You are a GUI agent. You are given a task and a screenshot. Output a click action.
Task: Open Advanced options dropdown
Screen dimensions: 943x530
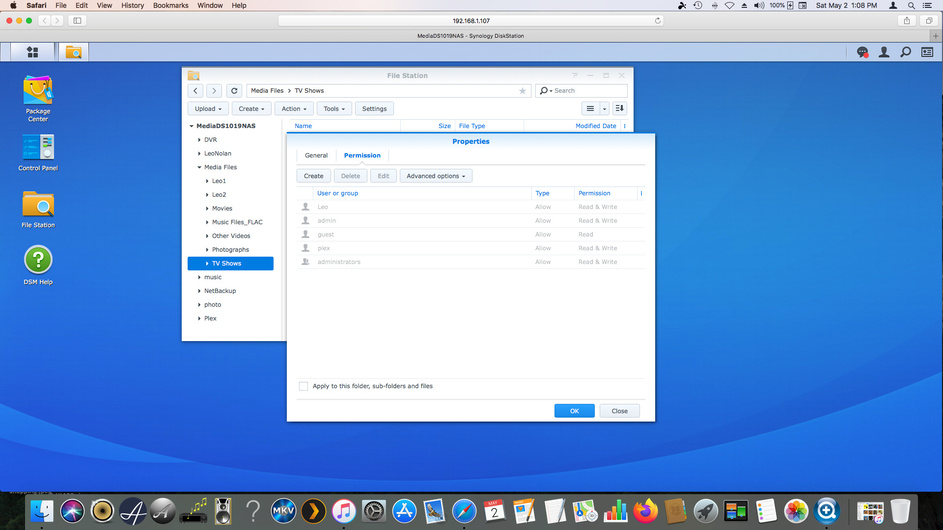pos(436,176)
